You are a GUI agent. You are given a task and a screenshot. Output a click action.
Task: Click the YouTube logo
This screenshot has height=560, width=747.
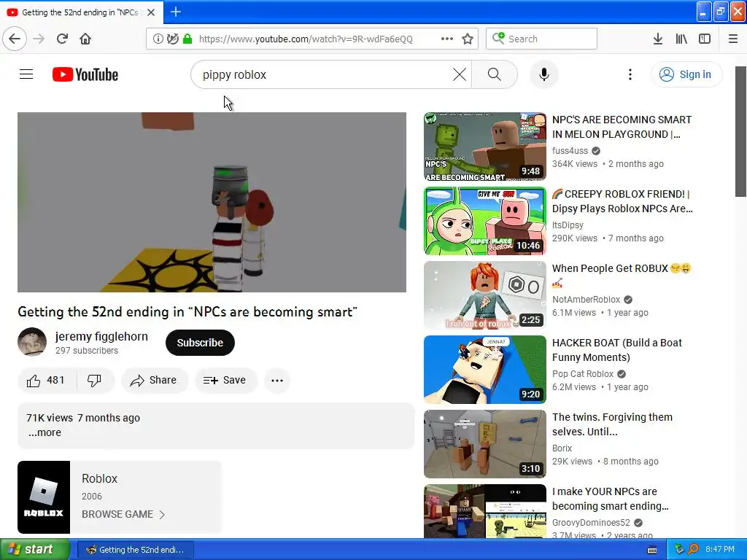coord(85,74)
